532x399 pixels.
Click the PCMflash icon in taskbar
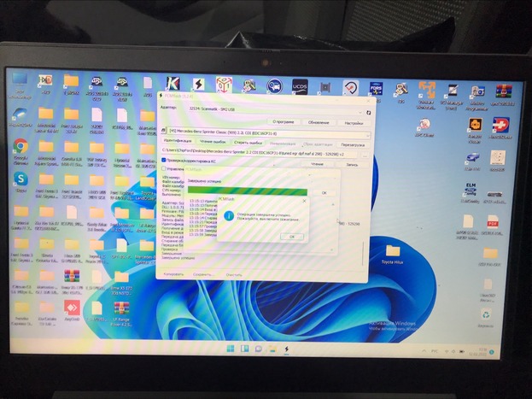tap(287, 350)
